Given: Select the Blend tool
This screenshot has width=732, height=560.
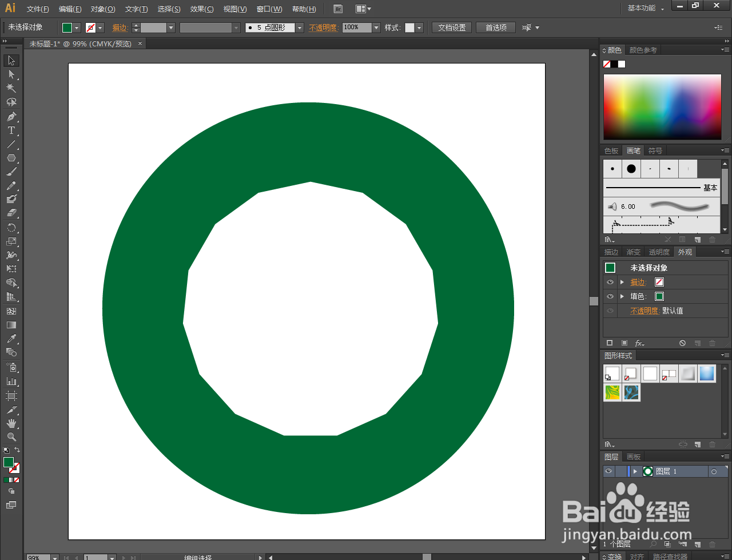Looking at the screenshot, I should (x=11, y=352).
